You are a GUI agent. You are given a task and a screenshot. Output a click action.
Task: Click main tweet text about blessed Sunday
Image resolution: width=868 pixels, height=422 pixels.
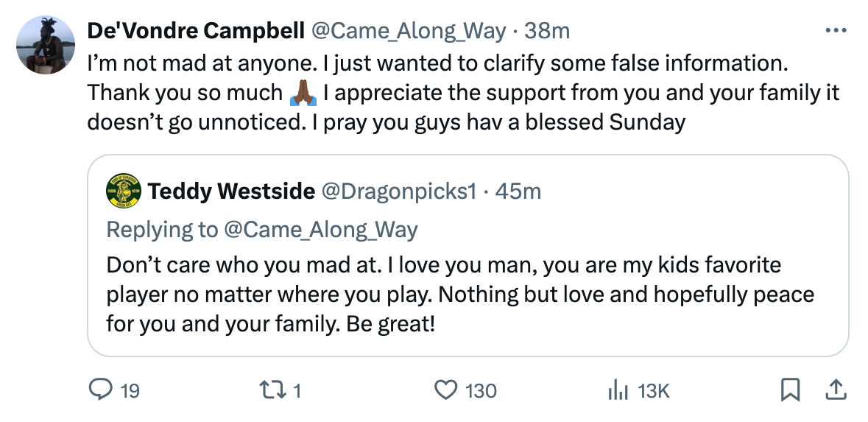point(462,93)
